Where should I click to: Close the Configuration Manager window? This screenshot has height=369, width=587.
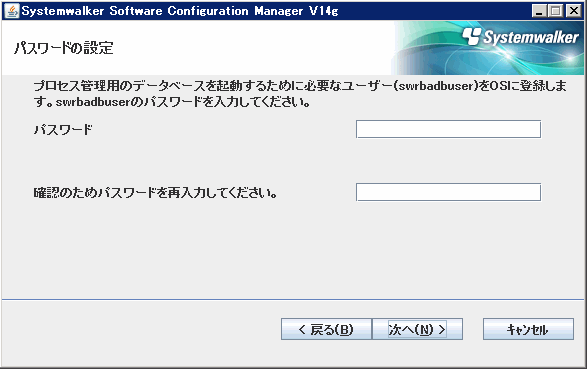(574, 11)
